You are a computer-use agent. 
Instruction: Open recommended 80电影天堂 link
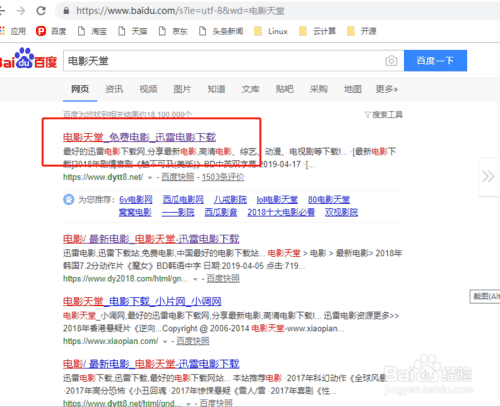[x=329, y=200]
